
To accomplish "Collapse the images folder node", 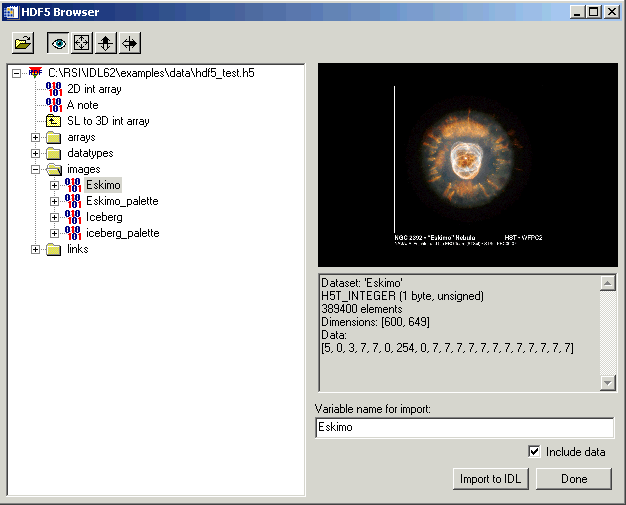I will (x=37, y=169).
